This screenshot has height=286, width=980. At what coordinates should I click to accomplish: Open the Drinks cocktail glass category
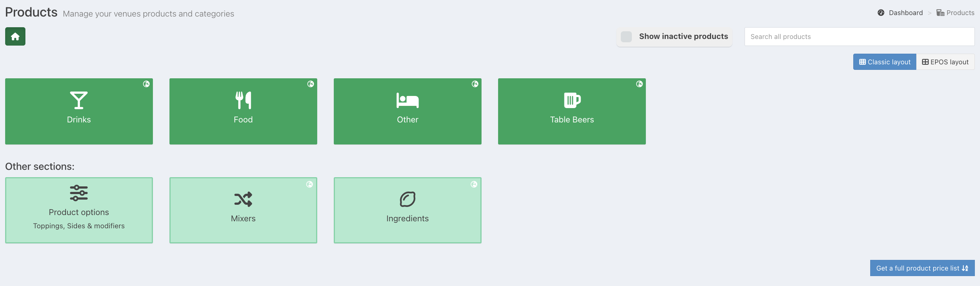tap(79, 111)
